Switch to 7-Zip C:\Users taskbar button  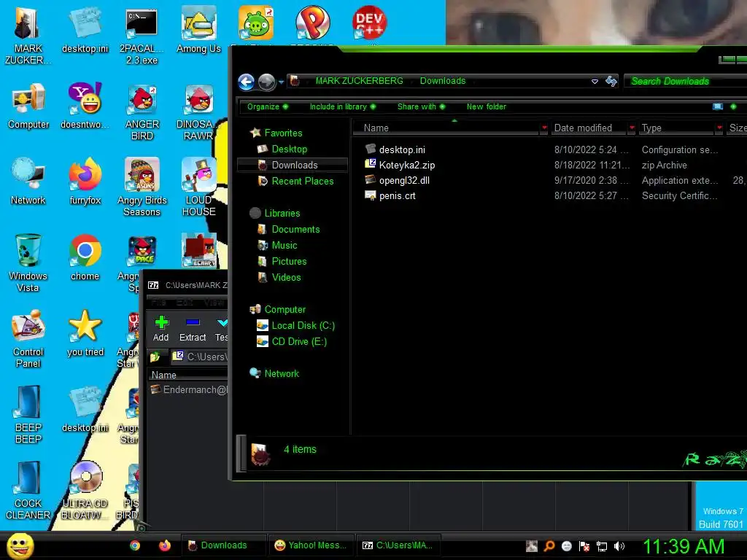tap(398, 545)
